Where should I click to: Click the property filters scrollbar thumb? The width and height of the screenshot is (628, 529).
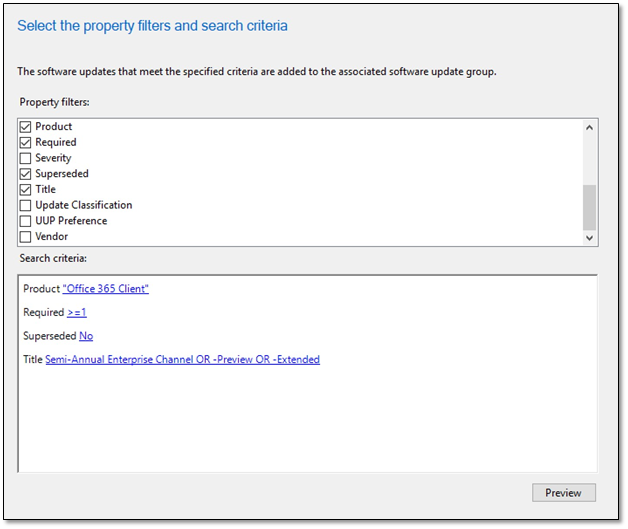589,207
